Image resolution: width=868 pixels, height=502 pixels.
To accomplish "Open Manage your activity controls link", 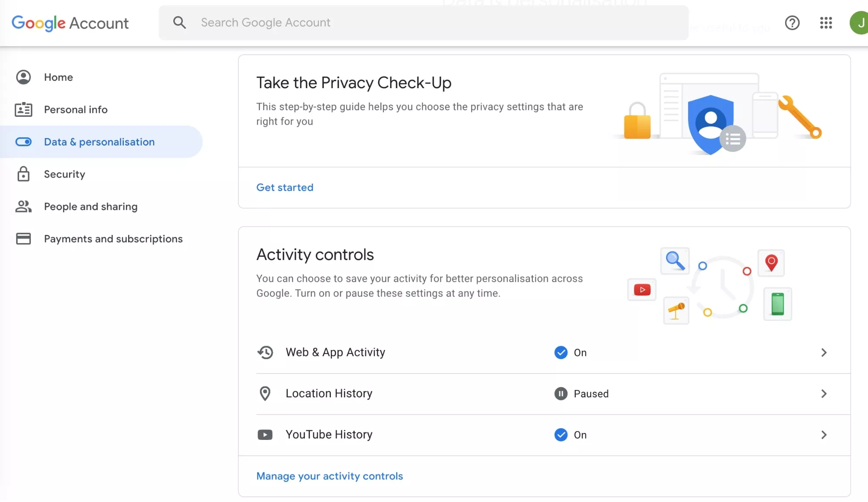I will pyautogui.click(x=330, y=476).
